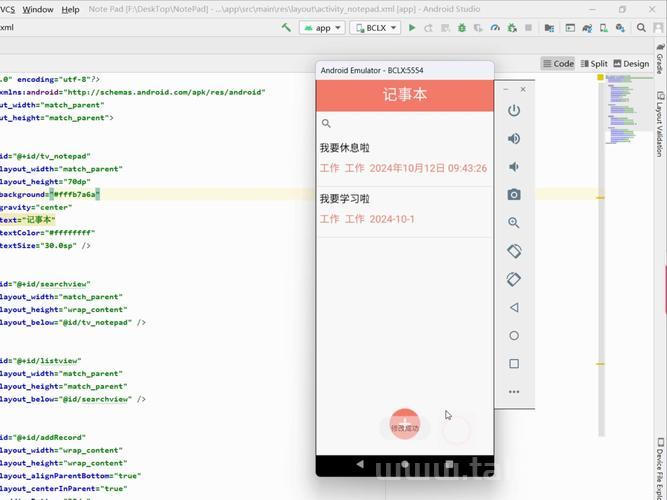This screenshot has width=667, height=500.
Task: Open the app run configuration dropdown
Action: point(322,28)
